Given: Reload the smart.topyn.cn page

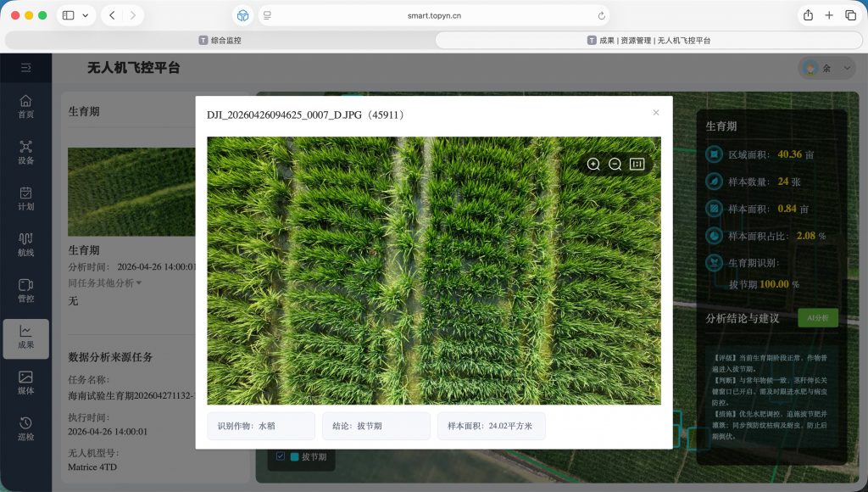Looking at the screenshot, I should [x=601, y=15].
